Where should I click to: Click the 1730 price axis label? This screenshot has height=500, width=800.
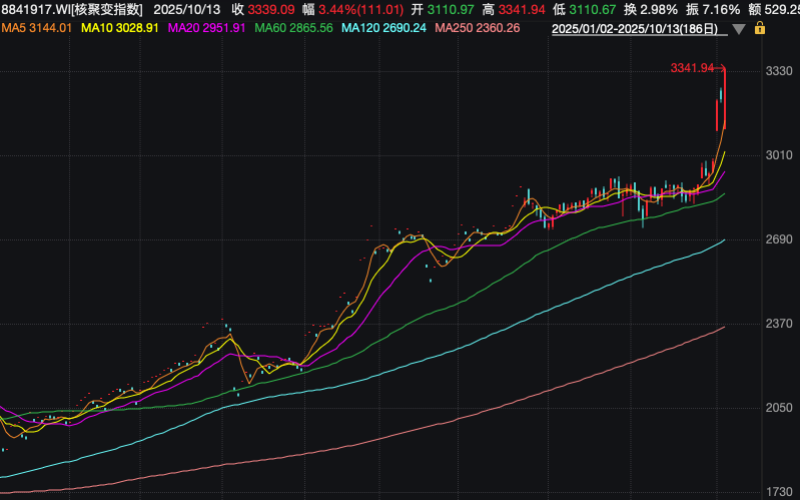tap(779, 492)
